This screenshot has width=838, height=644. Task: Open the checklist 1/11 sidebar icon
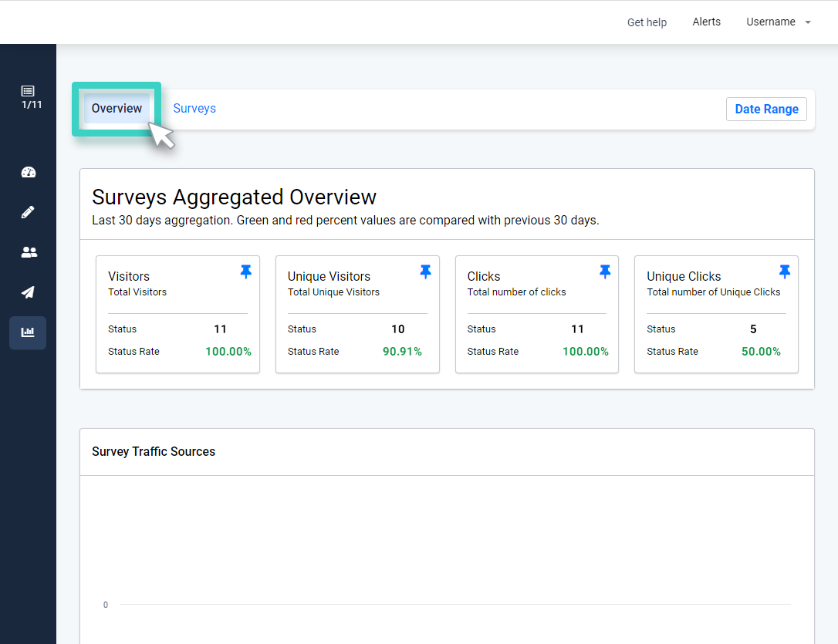[x=30, y=97]
